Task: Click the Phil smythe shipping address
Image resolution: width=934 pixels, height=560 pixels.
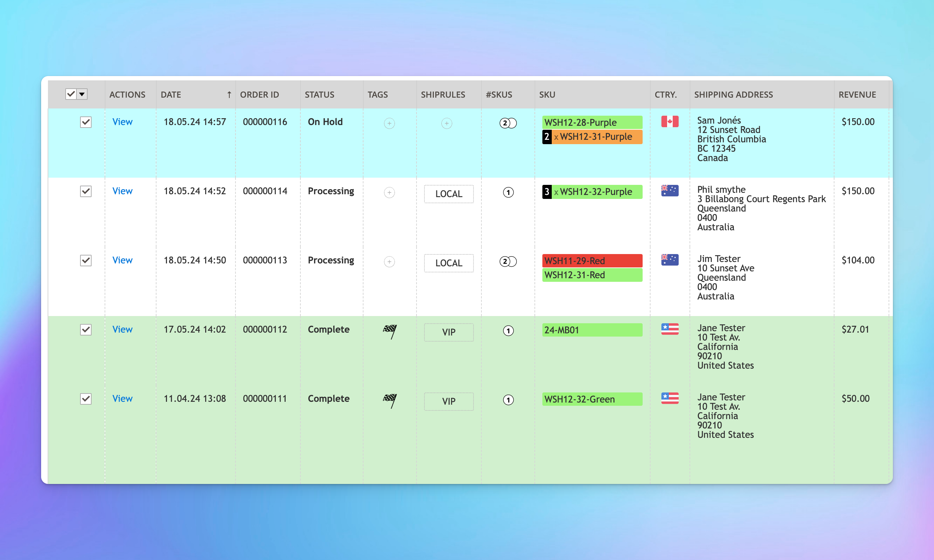Action: point(761,208)
